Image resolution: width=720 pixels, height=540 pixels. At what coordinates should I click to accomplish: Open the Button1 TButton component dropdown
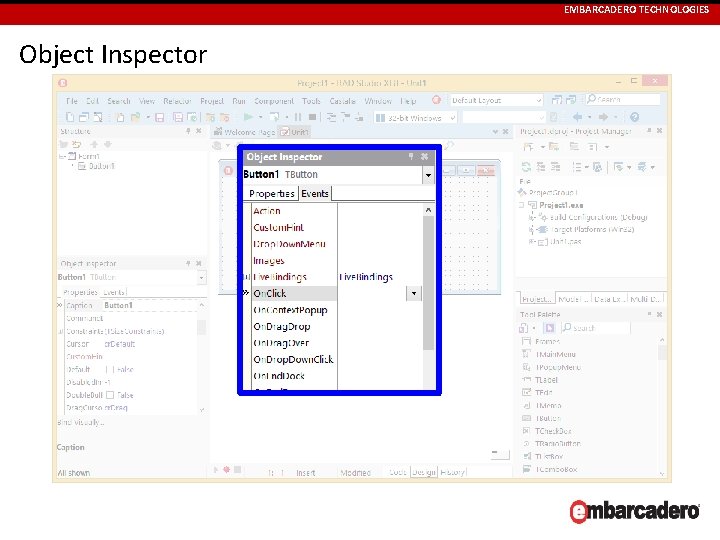coord(428,174)
